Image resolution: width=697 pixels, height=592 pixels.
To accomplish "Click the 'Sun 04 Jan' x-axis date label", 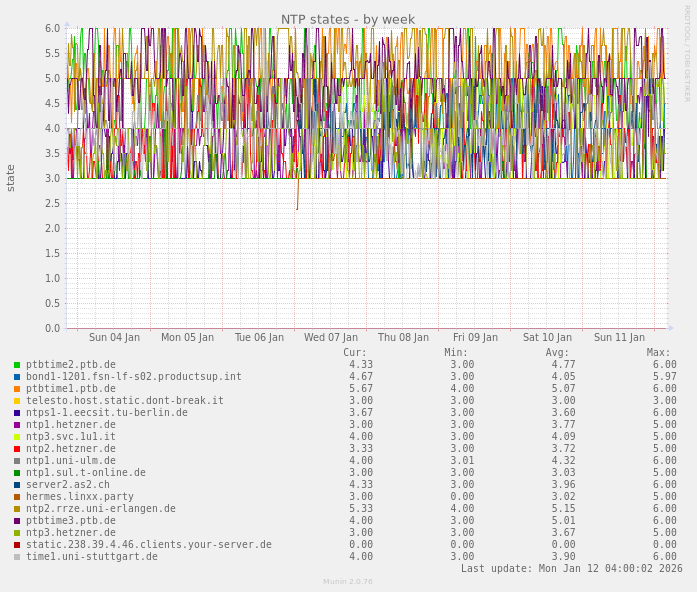I will pos(114,338).
